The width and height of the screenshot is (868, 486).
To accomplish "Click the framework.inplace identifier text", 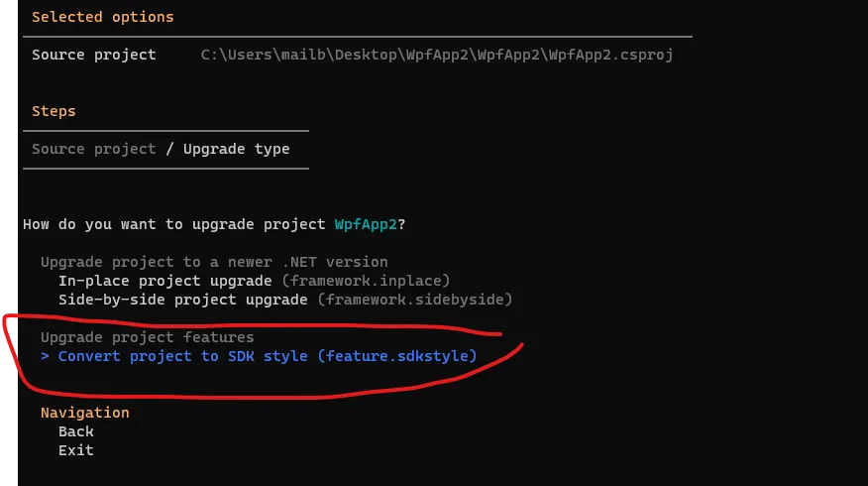I will (x=366, y=281).
